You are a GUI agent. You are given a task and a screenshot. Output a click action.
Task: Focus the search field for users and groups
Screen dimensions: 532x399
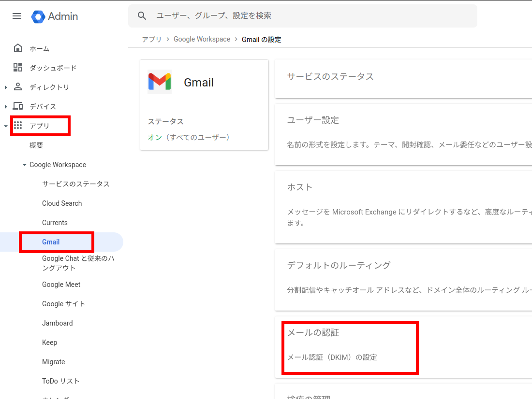click(x=310, y=16)
